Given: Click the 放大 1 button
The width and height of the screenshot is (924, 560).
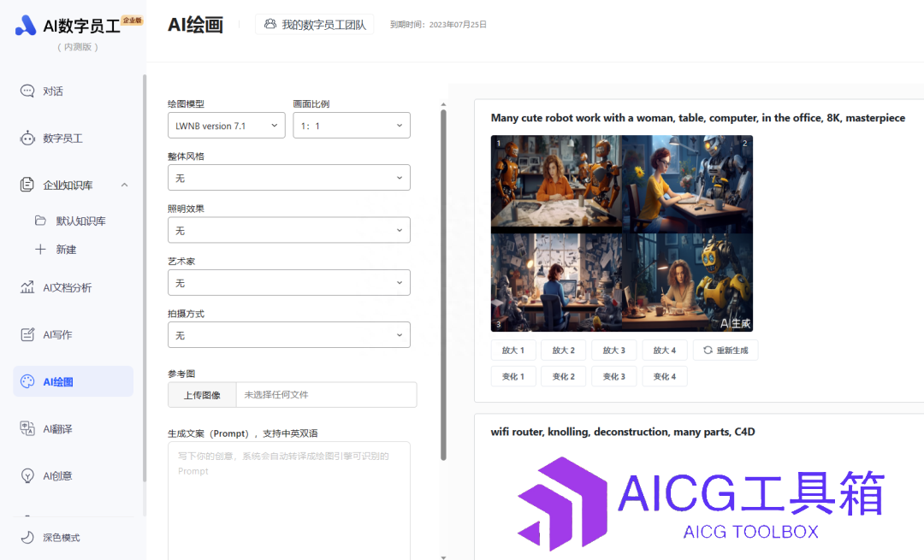Looking at the screenshot, I should [513, 350].
